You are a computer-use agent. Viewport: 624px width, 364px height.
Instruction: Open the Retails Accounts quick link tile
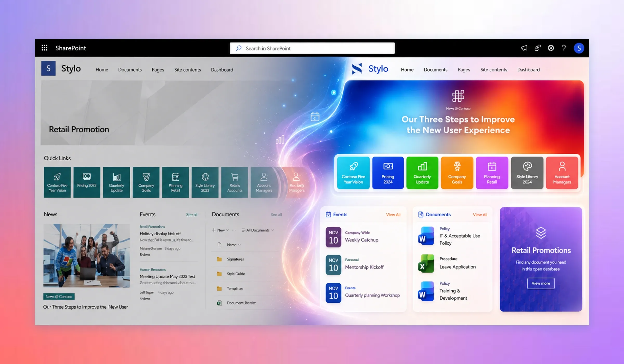coord(235,182)
